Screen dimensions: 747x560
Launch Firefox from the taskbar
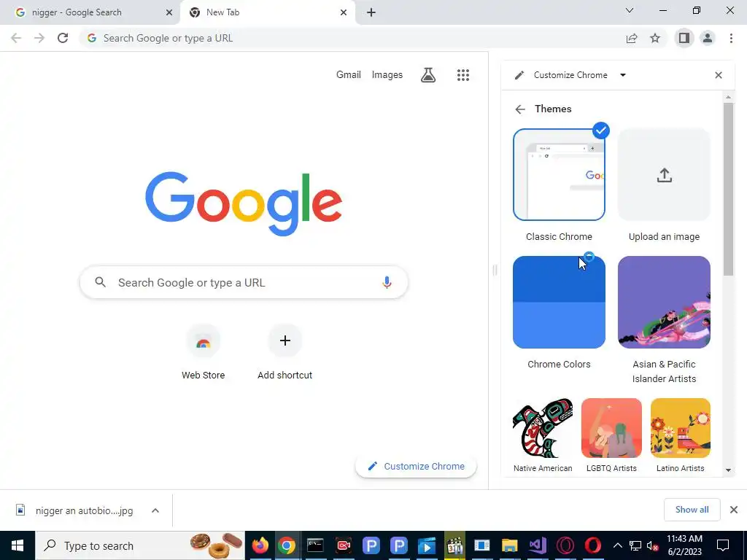click(x=260, y=545)
